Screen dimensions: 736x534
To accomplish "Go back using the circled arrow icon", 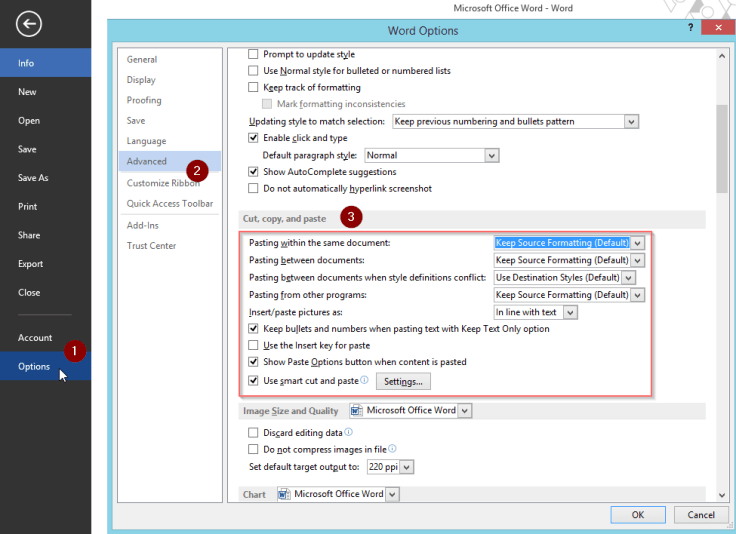I will point(29,24).
